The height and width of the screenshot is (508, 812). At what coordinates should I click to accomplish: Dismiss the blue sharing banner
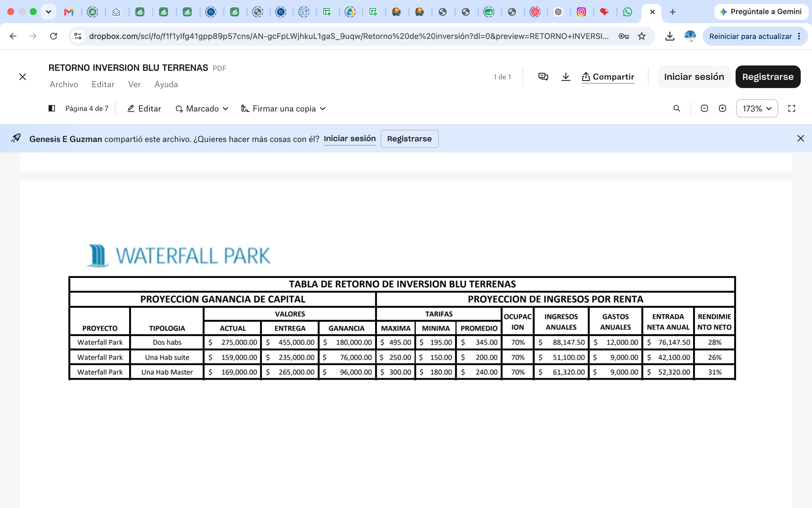pyautogui.click(x=800, y=138)
